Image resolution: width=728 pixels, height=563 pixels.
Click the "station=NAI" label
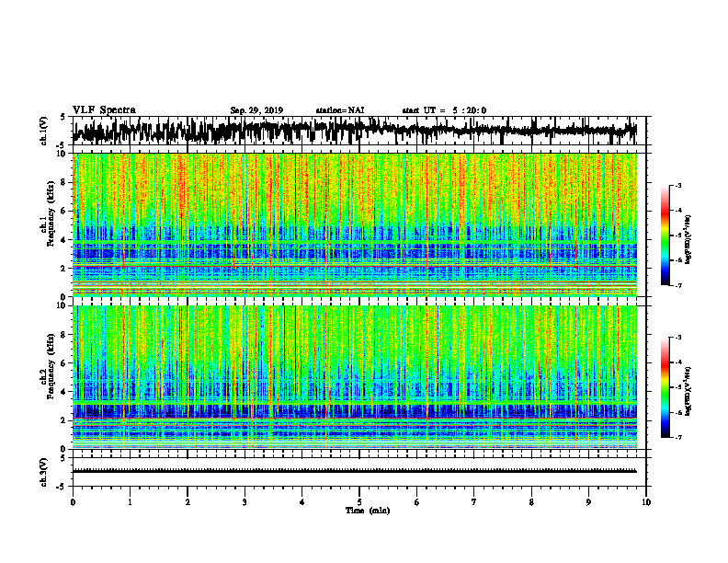pyautogui.click(x=340, y=110)
